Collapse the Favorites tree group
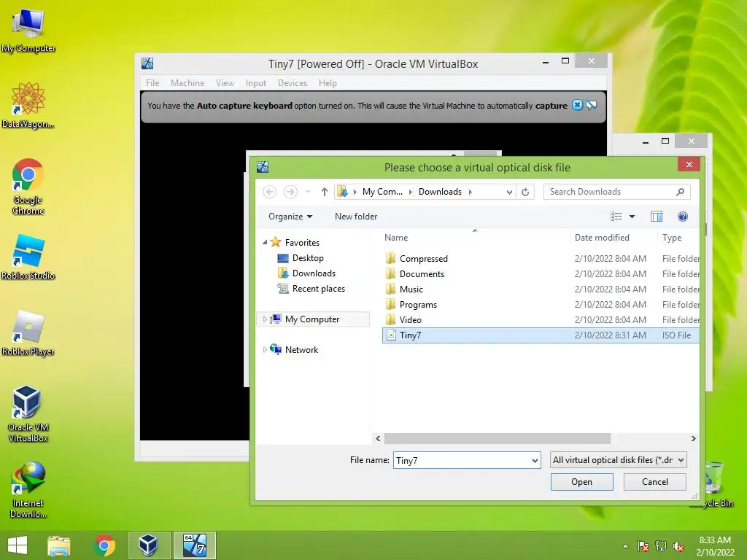This screenshot has width=747, height=560. (x=265, y=242)
